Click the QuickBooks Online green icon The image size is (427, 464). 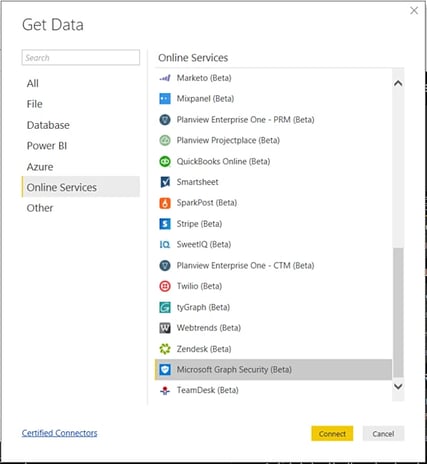(165, 161)
